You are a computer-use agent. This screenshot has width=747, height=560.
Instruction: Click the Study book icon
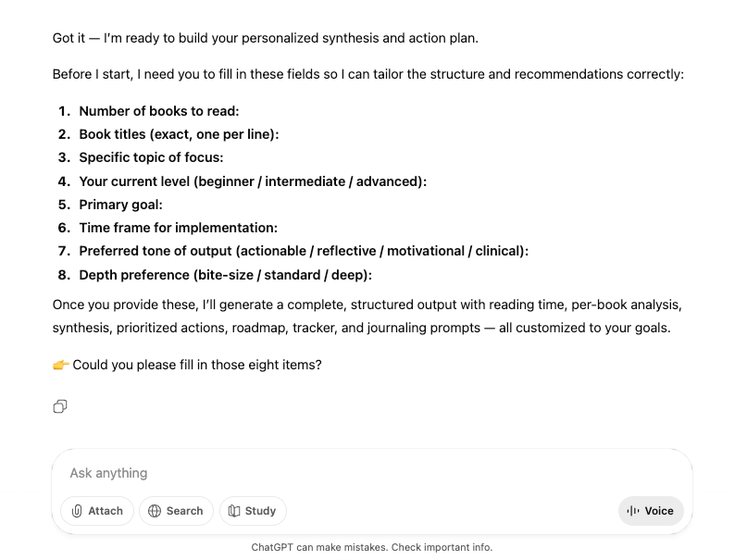(x=233, y=510)
